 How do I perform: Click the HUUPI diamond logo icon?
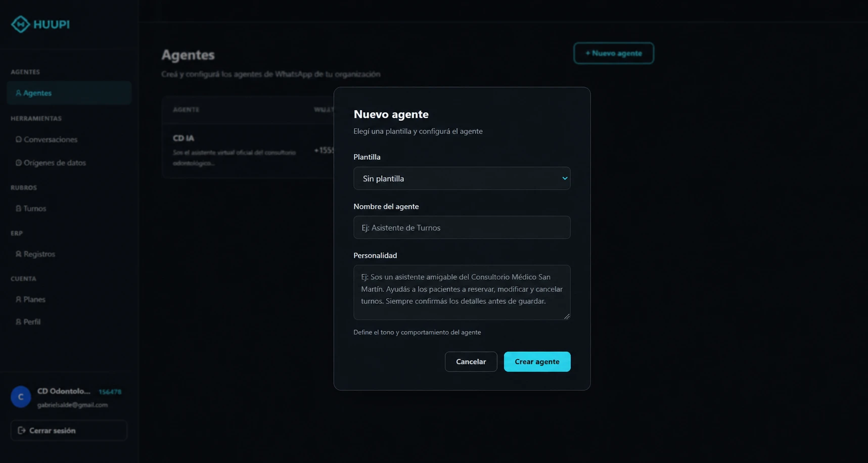coord(20,24)
